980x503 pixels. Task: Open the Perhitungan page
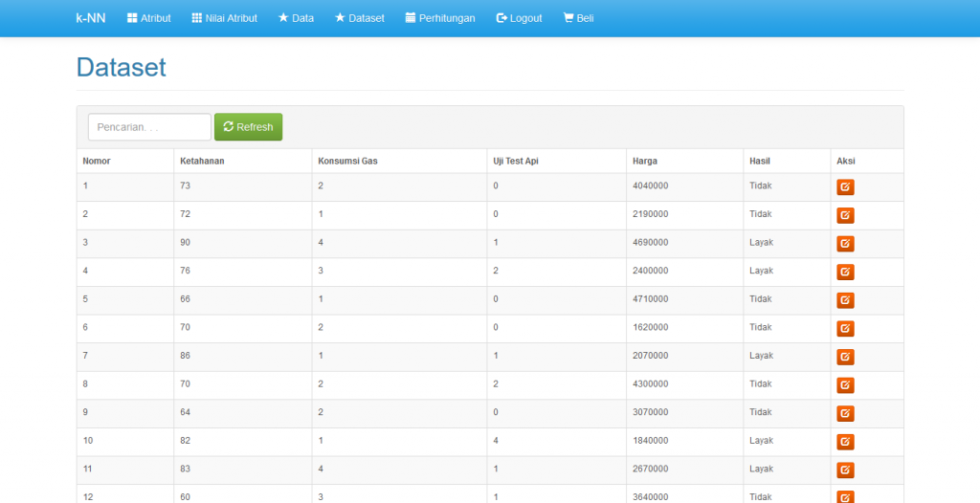pos(440,18)
